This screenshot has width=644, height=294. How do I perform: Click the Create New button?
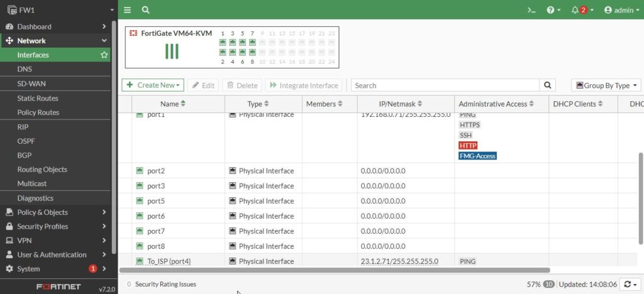(x=152, y=85)
